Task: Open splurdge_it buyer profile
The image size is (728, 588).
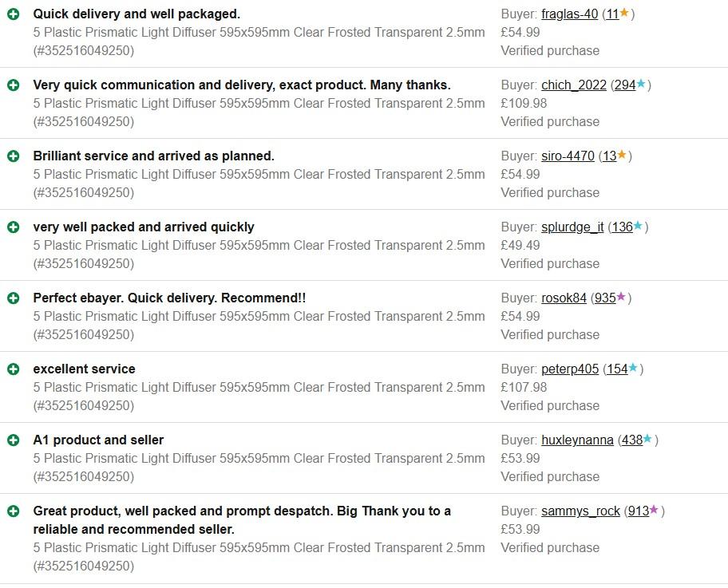Action: tap(572, 227)
